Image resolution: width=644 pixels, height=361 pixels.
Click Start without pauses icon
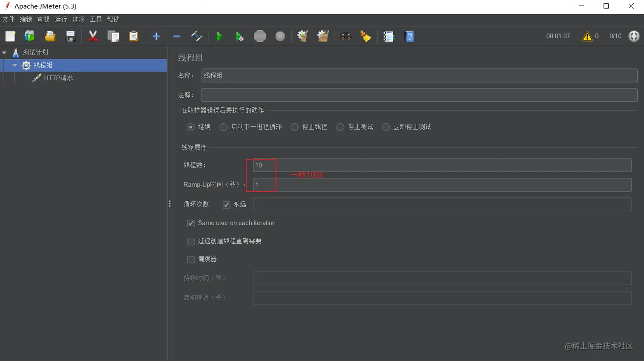point(239,36)
